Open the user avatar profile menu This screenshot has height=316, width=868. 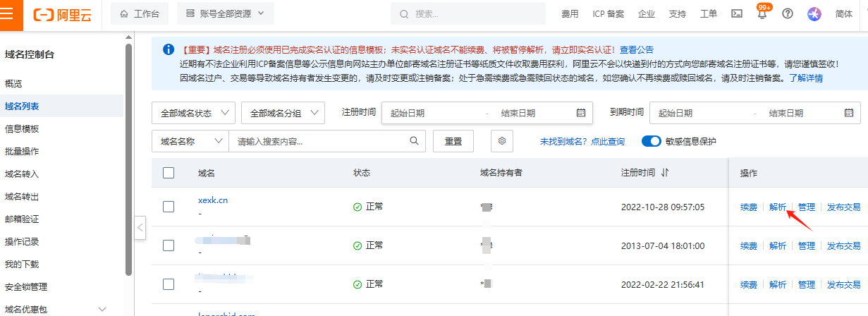pos(814,13)
